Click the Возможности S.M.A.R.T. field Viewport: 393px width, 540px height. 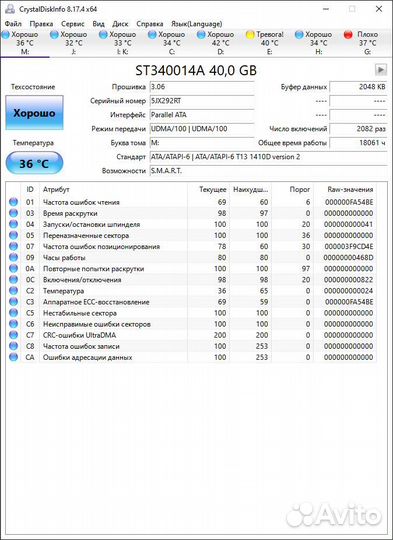coord(268,171)
